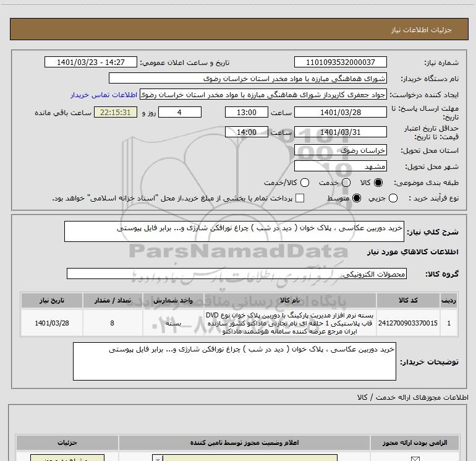Toggle the mandatory license checkbox

415,459
